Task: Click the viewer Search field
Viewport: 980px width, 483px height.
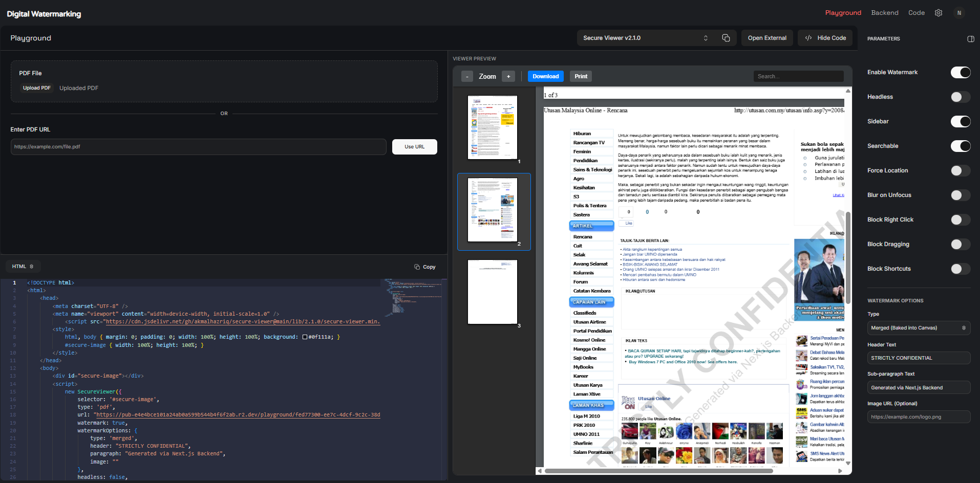Action: (x=798, y=76)
